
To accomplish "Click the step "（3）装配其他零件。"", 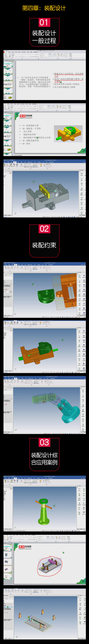I will (31, 141).
